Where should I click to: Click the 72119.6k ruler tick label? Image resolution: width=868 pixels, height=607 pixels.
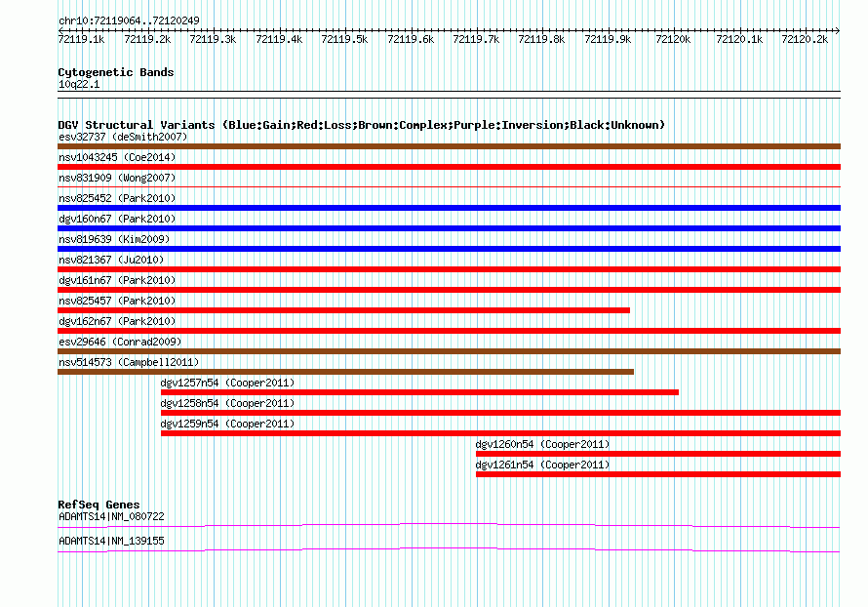pos(411,39)
